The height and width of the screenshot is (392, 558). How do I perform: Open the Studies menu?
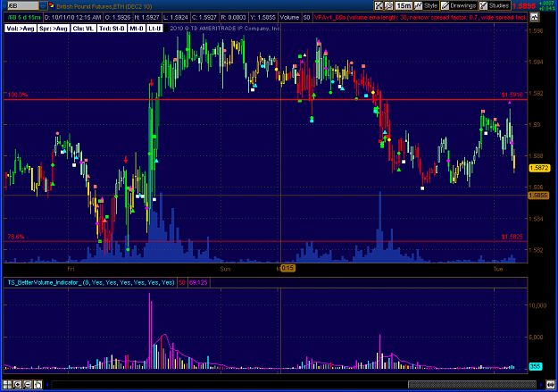pos(499,5)
